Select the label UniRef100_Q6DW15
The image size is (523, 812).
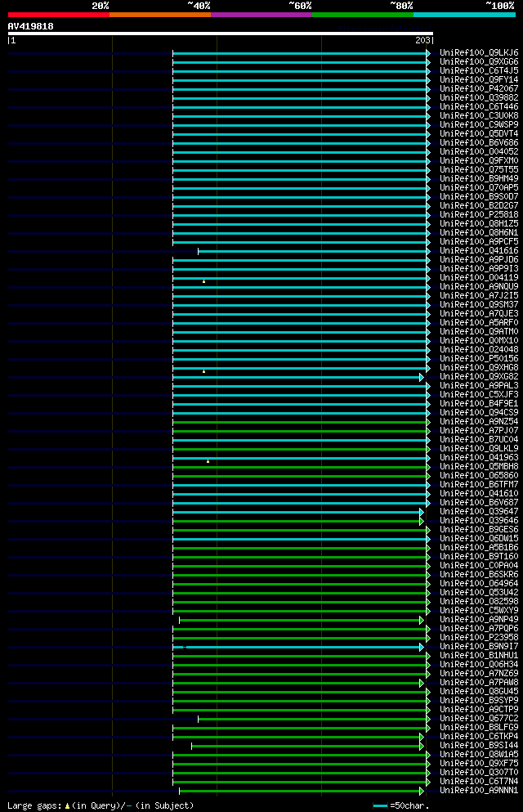coord(479,539)
